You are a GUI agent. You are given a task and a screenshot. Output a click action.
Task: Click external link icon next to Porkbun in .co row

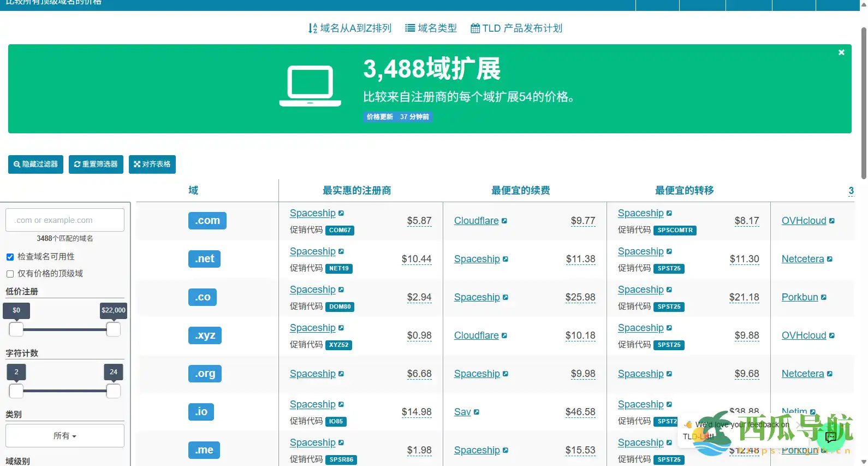[x=824, y=297]
